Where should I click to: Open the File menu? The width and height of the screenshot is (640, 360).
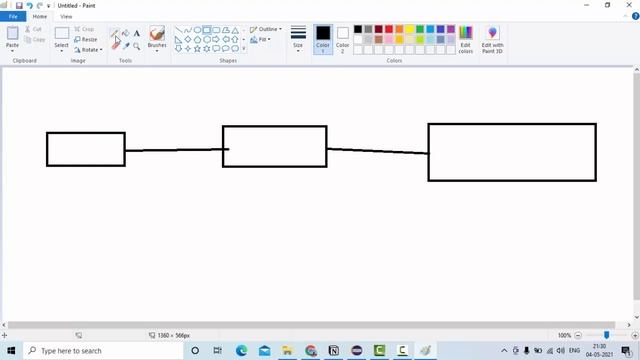point(13,17)
